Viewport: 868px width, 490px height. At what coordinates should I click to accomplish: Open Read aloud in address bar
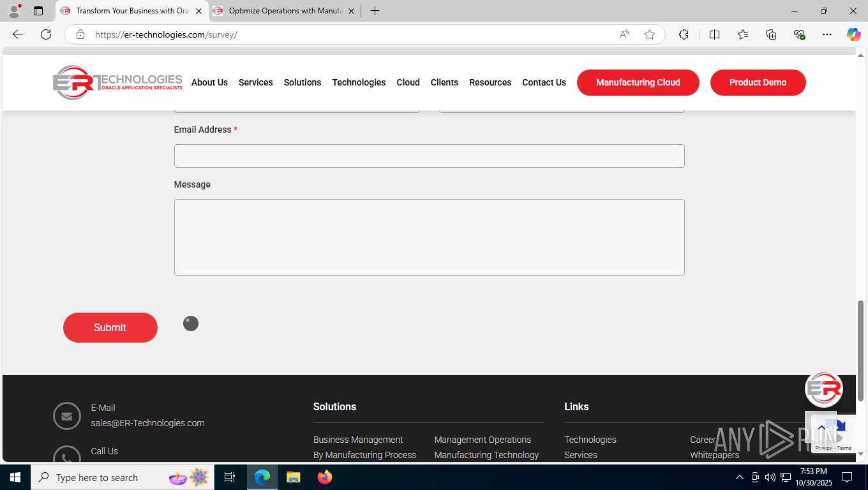(624, 34)
